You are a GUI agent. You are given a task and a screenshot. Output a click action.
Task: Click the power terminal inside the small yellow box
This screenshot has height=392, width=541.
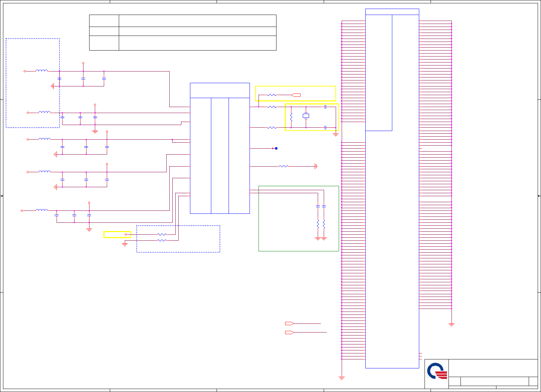126,234
